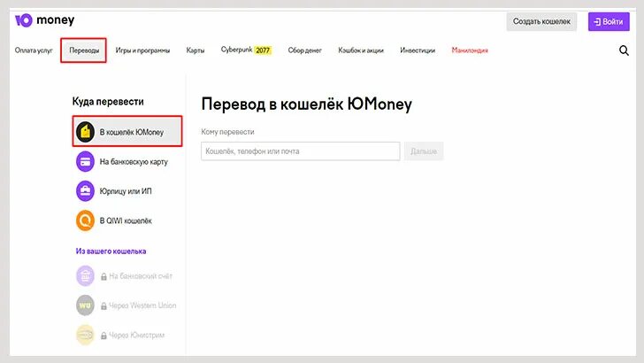This screenshot has height=363, width=644.
Task: Click the Куда перевести heading
Action: click(x=108, y=102)
